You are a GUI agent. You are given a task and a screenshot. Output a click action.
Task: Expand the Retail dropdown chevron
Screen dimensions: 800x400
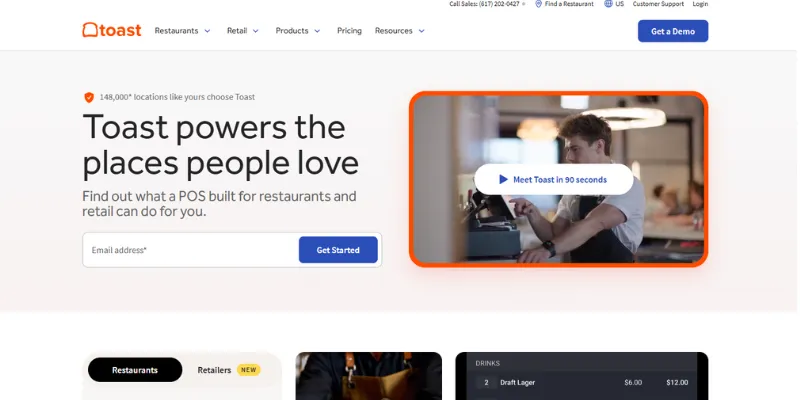click(x=256, y=31)
